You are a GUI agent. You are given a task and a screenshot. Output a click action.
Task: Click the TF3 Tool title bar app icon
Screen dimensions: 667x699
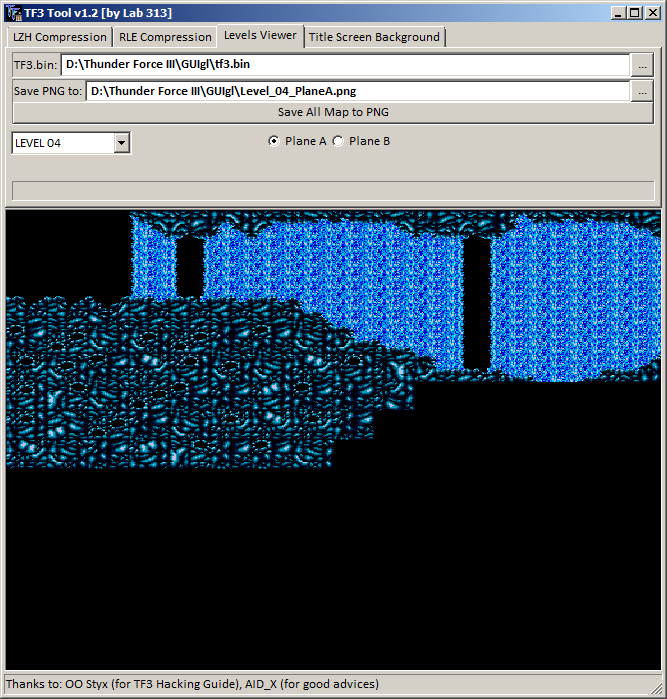(x=13, y=13)
